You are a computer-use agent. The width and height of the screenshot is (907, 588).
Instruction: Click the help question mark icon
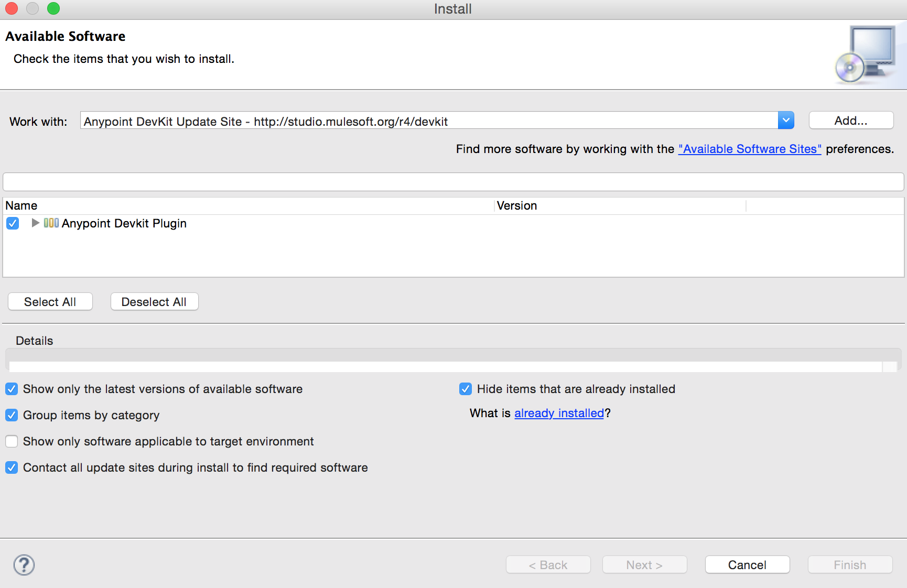24,565
